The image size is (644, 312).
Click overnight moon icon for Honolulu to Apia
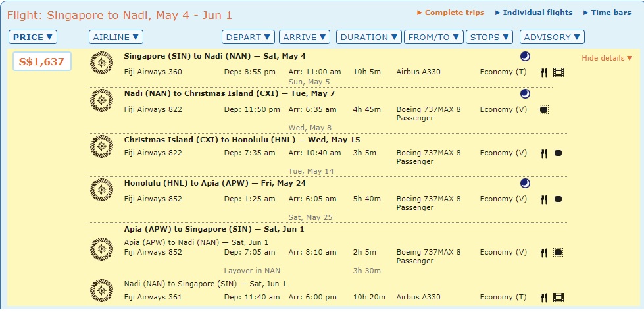(x=525, y=184)
